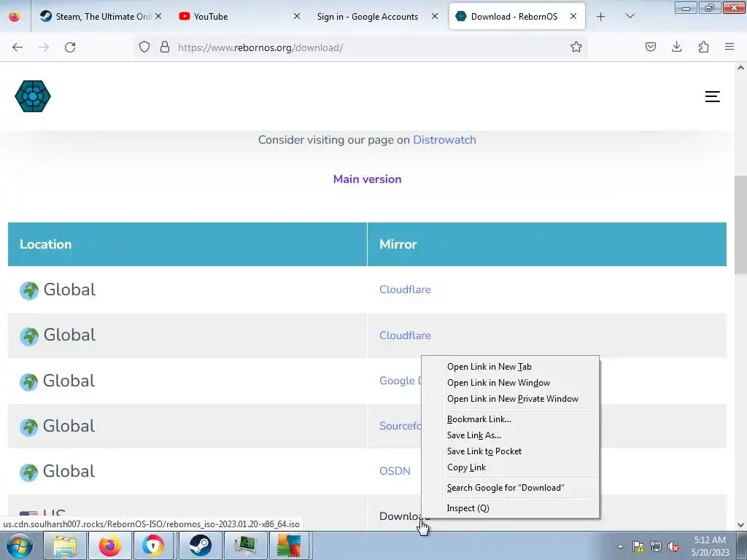Open Firefox application hamburger menu
This screenshot has height=560, width=747.
coord(729,47)
